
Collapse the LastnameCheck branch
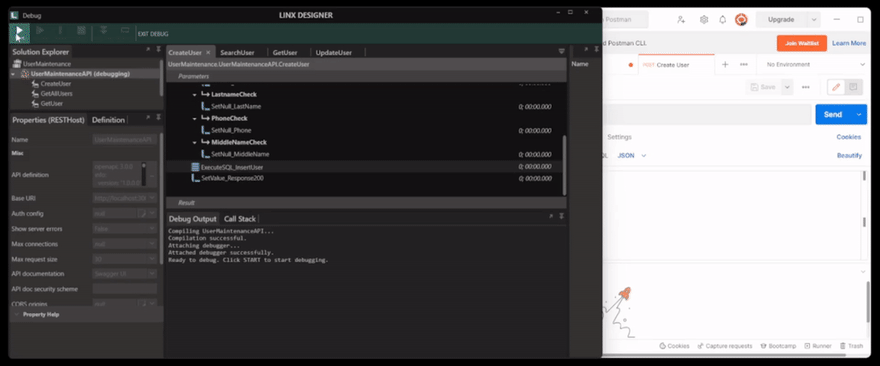click(x=195, y=95)
